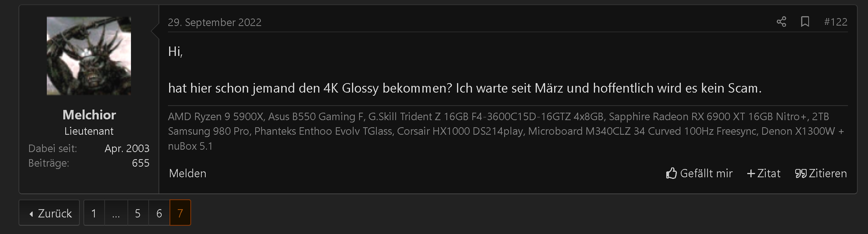Report the post via Melden
The width and height of the screenshot is (868, 234).
(x=188, y=173)
